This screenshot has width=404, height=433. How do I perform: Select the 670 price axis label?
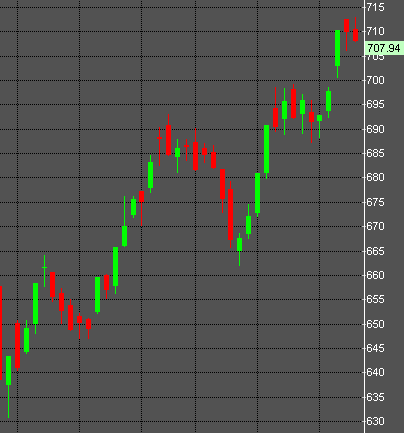(375, 226)
